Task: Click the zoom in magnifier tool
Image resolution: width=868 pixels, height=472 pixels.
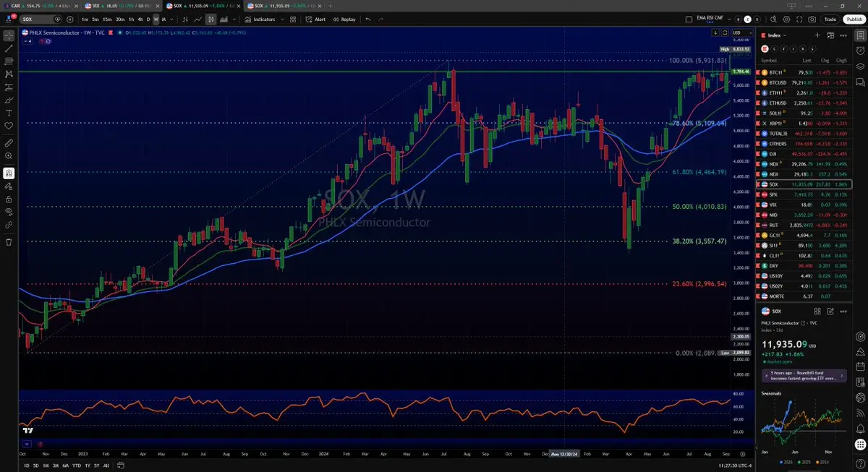Action: tap(9, 155)
